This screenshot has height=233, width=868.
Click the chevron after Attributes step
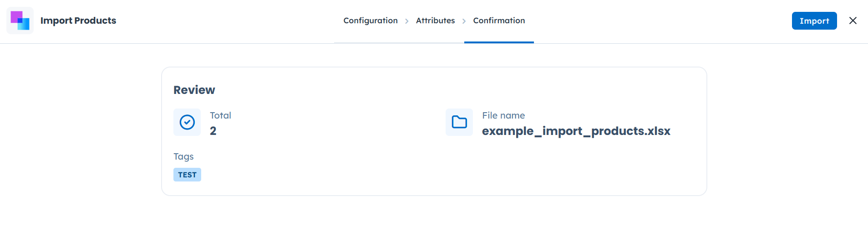(x=464, y=21)
